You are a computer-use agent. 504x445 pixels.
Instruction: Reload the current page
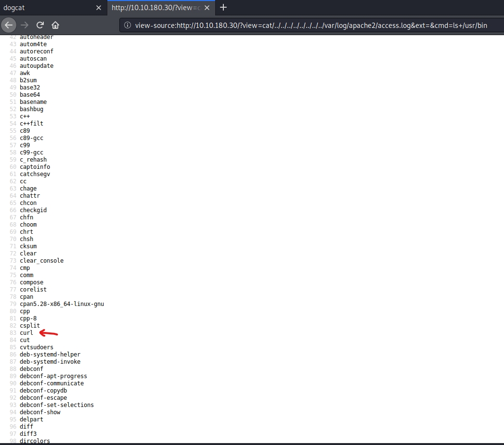(40, 25)
